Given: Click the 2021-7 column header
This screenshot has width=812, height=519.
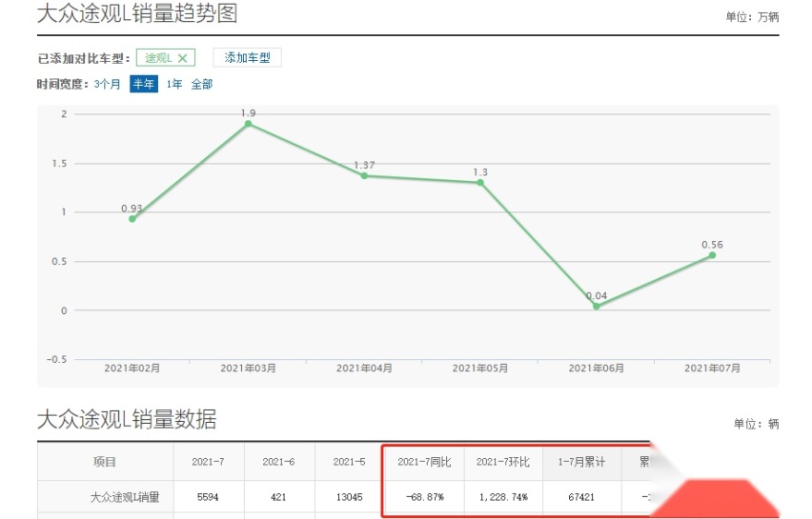Looking at the screenshot, I should click(208, 462).
